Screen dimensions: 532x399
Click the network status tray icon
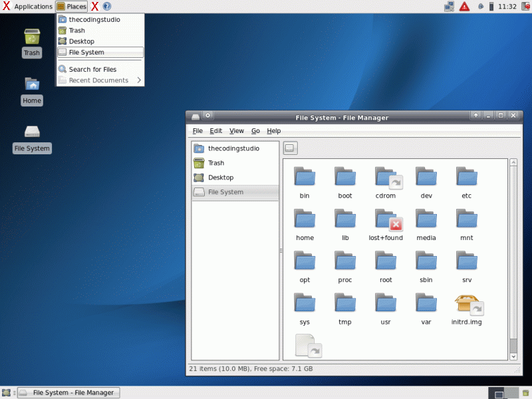click(449, 6)
